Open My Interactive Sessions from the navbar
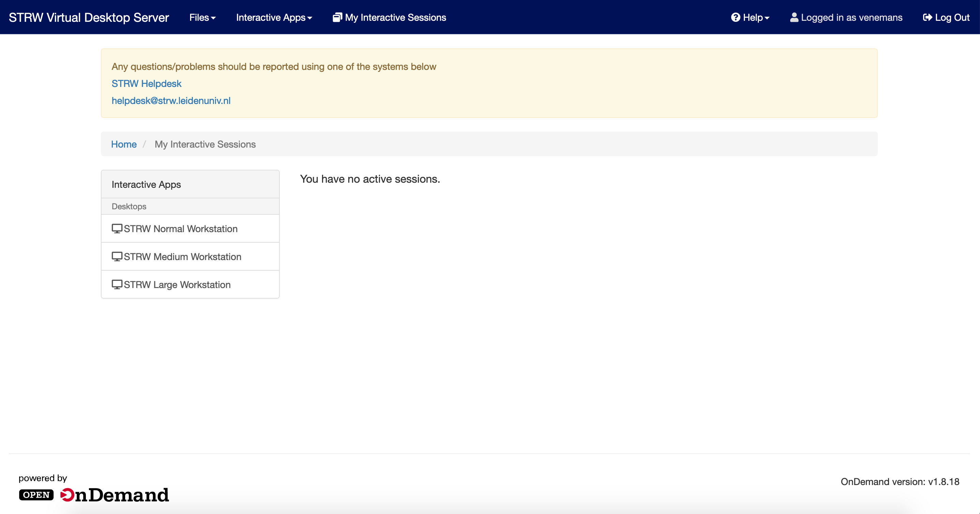This screenshot has height=514, width=980. (395, 17)
